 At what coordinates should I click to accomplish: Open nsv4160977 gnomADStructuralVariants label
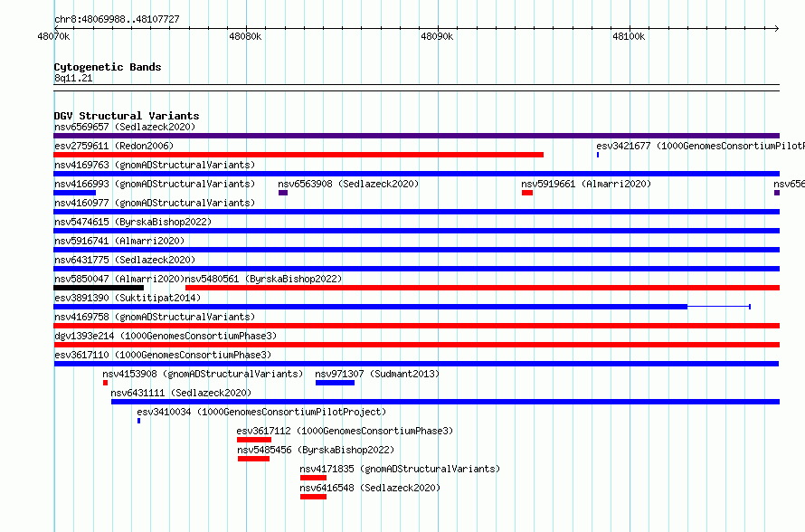point(155,203)
